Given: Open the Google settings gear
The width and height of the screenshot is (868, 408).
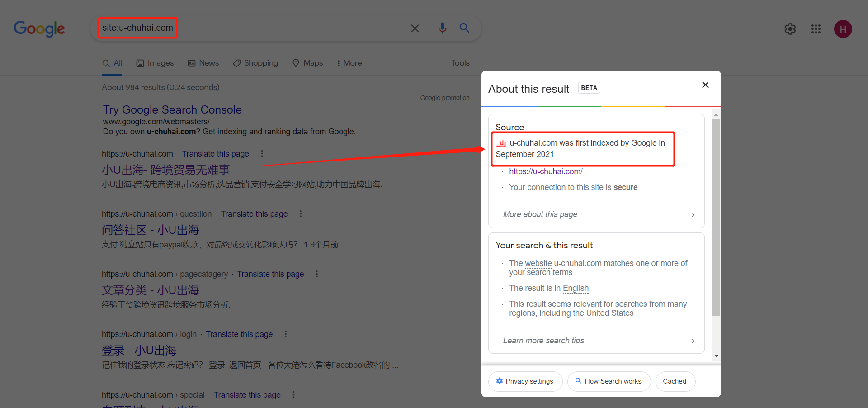Looking at the screenshot, I should tap(790, 29).
